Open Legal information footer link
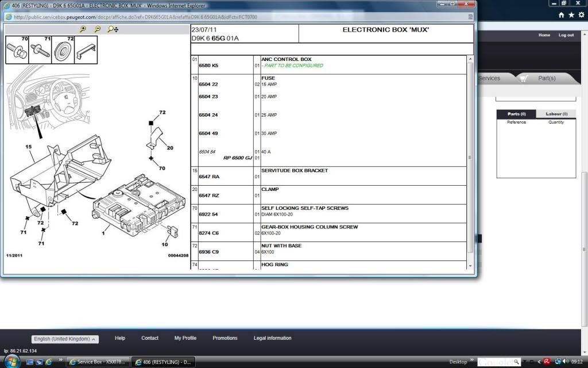 273,338
